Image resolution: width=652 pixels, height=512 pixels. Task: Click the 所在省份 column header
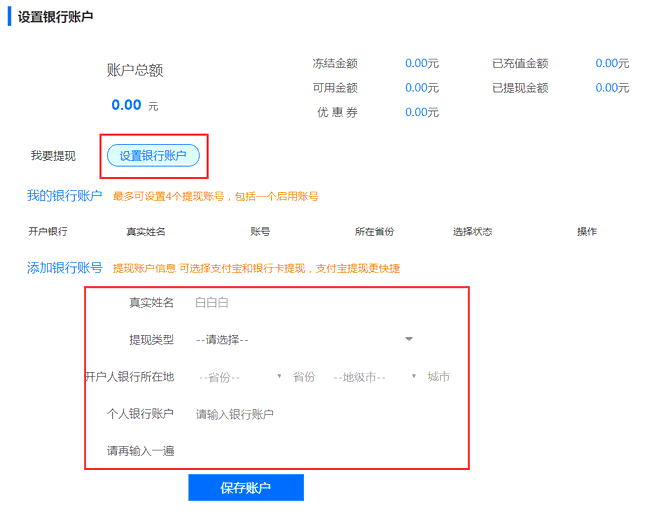point(374,232)
